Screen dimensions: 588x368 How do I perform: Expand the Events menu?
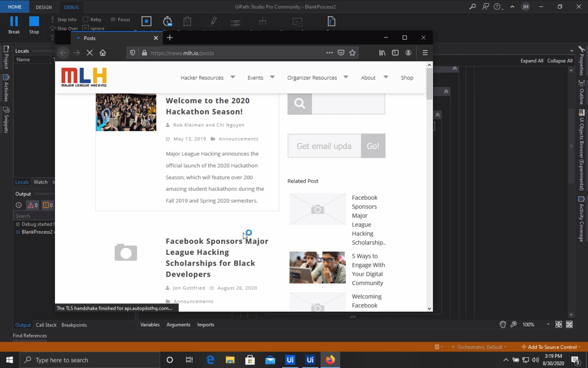click(x=261, y=78)
